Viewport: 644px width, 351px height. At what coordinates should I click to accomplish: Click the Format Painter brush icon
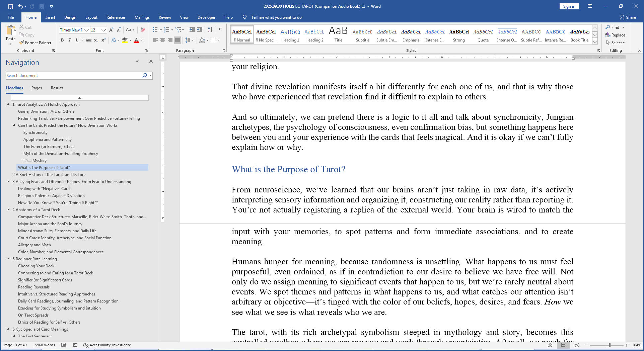(22, 42)
